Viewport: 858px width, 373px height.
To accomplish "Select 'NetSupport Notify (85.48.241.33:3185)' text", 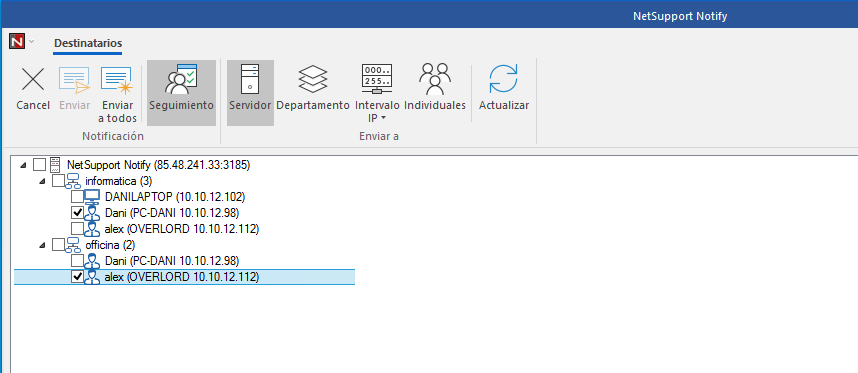I will click(159, 165).
